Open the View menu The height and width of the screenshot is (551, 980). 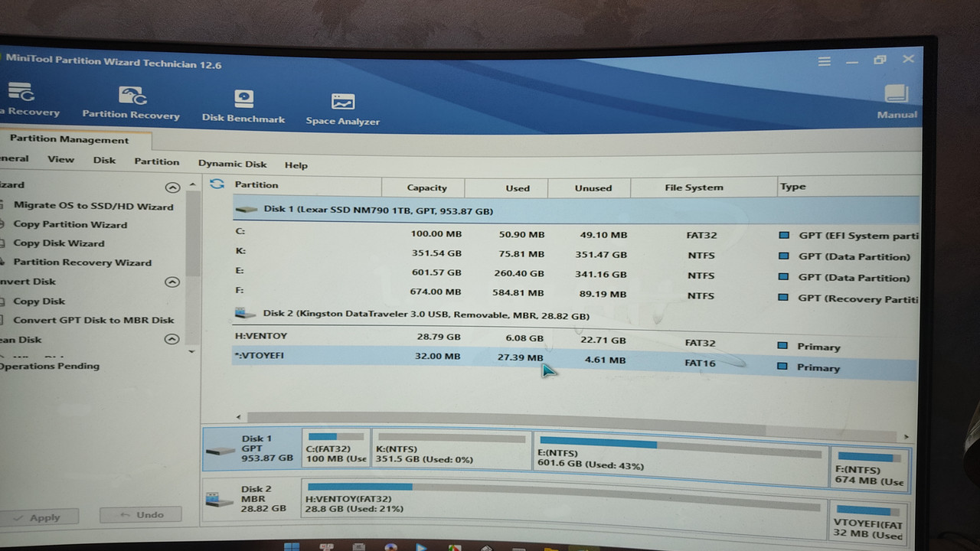[x=60, y=159]
